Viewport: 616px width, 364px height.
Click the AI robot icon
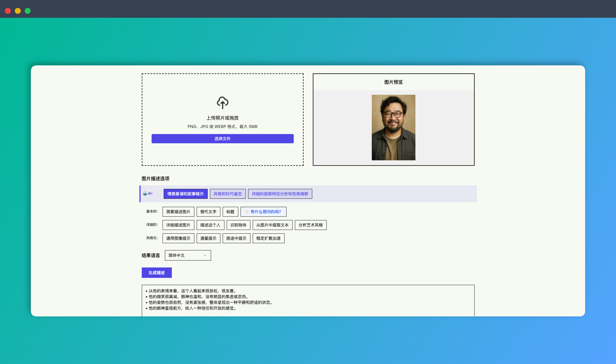click(145, 194)
